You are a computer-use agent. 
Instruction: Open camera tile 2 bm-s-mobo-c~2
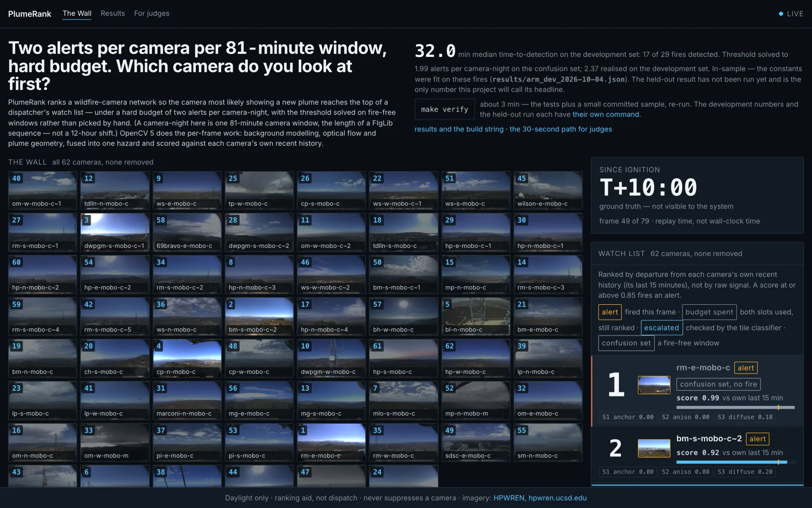point(259,316)
